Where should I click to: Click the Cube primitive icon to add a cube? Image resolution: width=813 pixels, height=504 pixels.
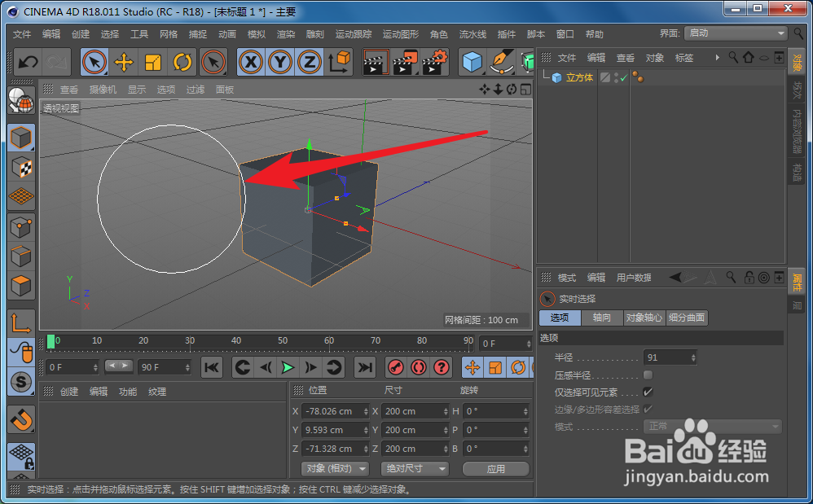tap(472, 62)
